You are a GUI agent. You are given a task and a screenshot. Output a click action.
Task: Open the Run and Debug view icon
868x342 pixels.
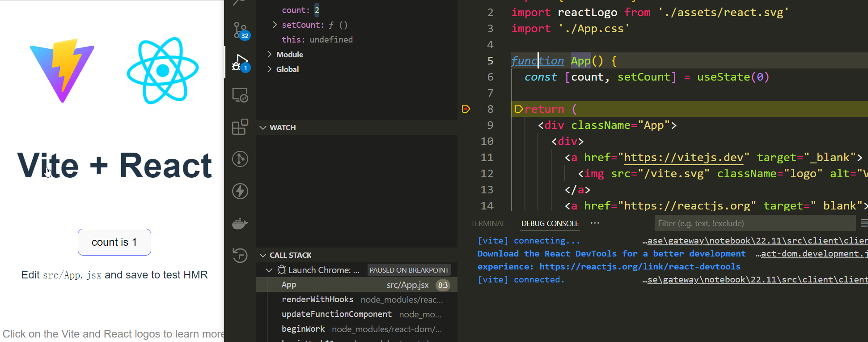point(240,63)
